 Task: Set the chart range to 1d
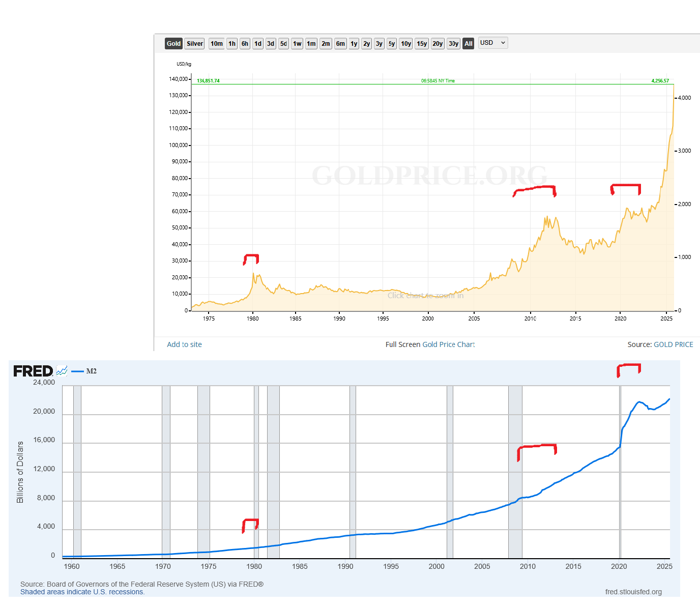[258, 44]
